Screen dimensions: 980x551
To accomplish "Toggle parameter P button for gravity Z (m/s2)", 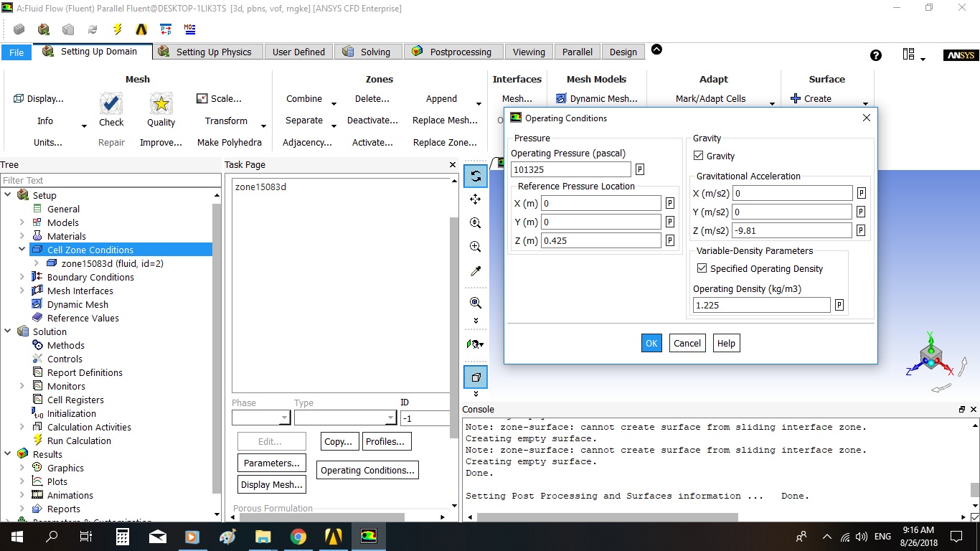I will pos(862,231).
